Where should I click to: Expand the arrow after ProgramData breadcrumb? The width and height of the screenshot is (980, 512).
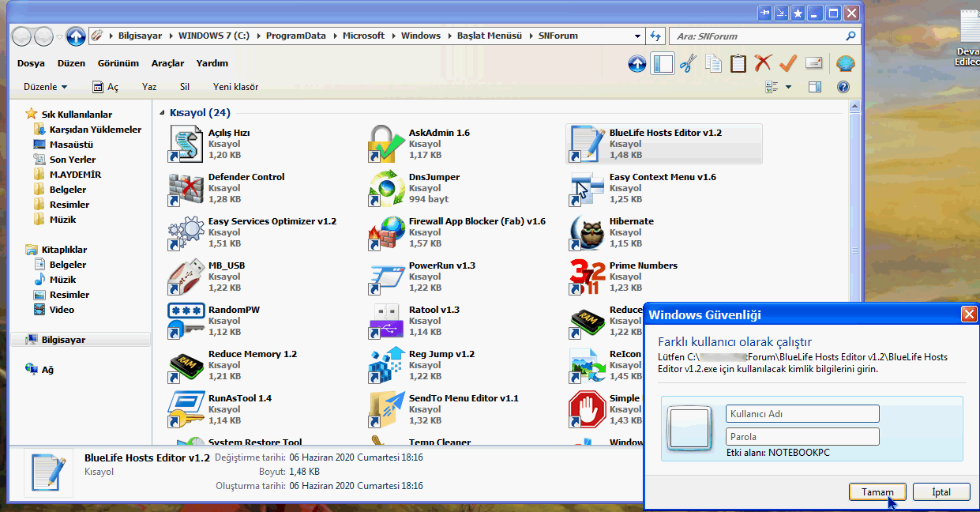[x=335, y=36]
